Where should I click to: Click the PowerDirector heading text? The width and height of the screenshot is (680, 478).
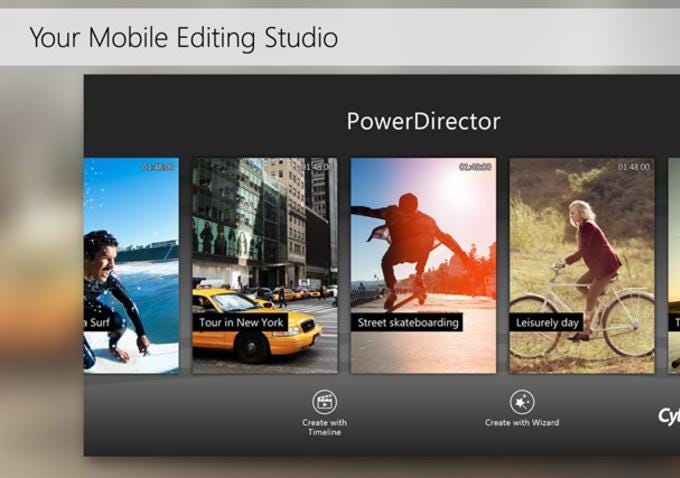(423, 121)
